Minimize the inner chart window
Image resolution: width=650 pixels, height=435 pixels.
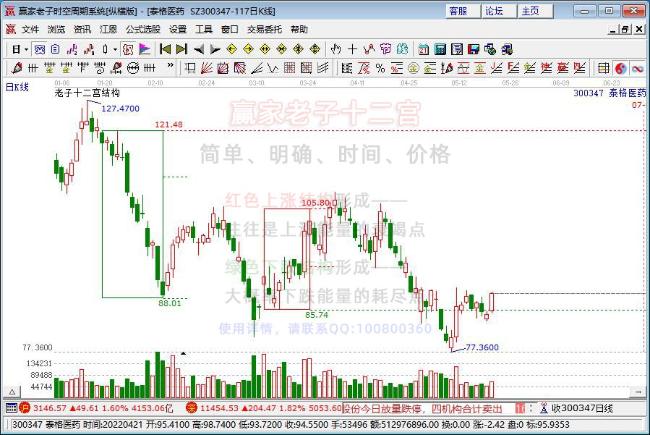coord(613,29)
